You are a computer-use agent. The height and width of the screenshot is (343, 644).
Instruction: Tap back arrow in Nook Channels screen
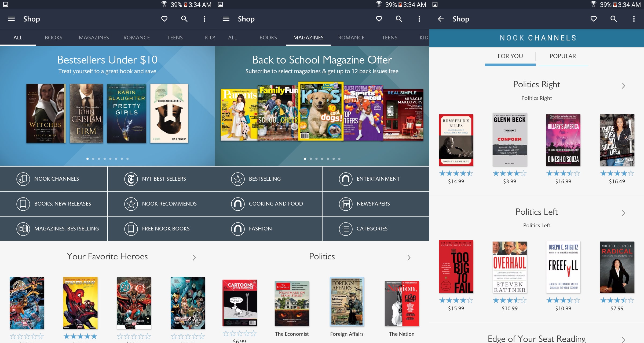coord(441,19)
